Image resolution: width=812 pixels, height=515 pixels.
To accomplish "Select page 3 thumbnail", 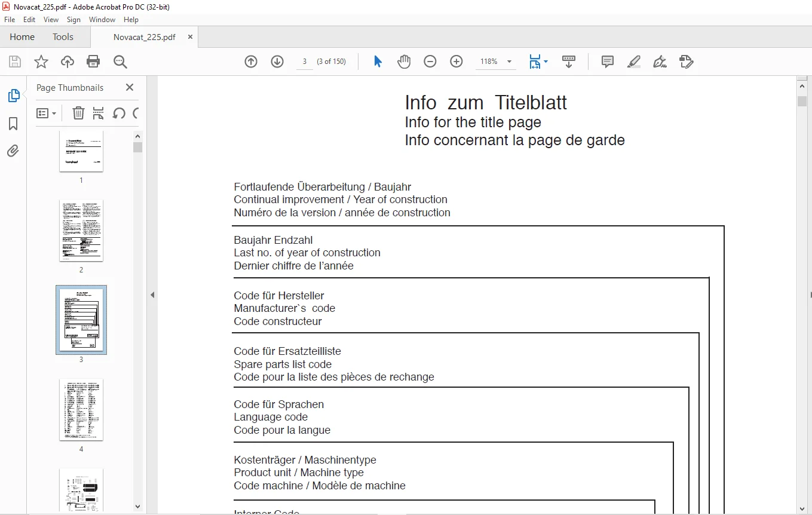I will click(x=81, y=320).
